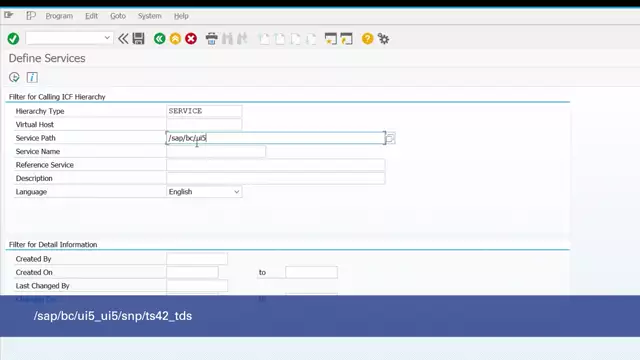
Task: Click the Description input field
Action: (x=276, y=178)
